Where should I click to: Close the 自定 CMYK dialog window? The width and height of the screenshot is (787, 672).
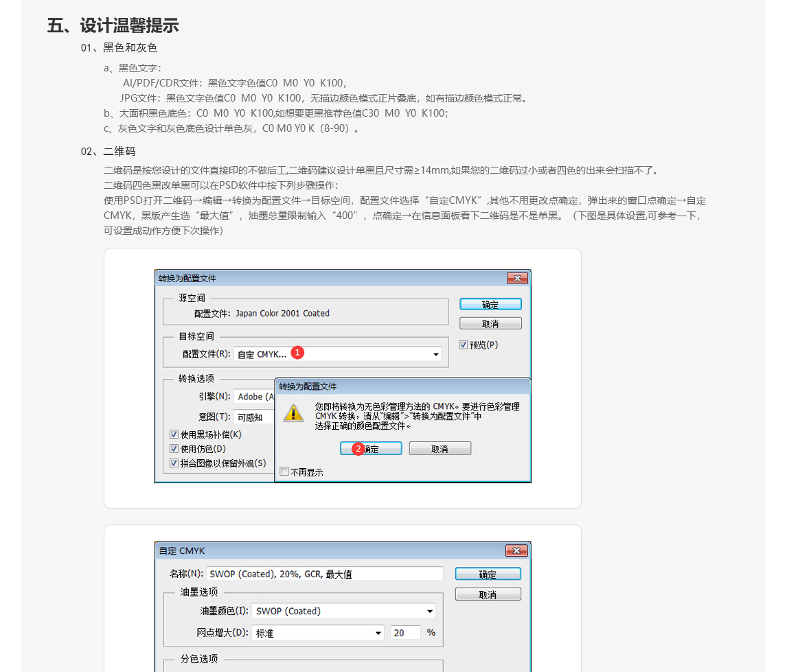(515, 551)
